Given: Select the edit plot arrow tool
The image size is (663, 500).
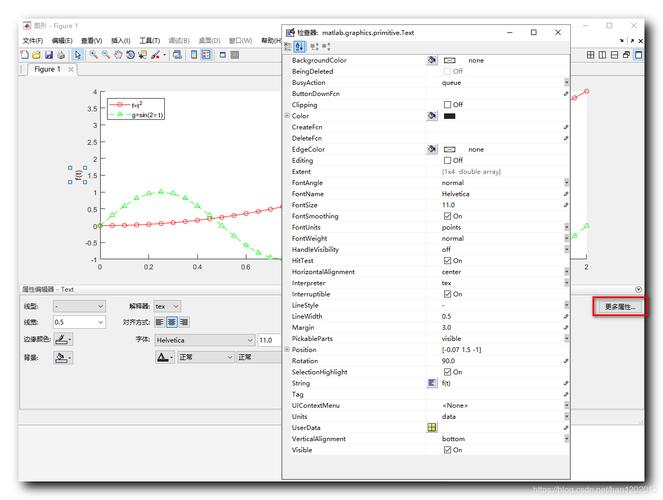Looking at the screenshot, I should (77, 55).
